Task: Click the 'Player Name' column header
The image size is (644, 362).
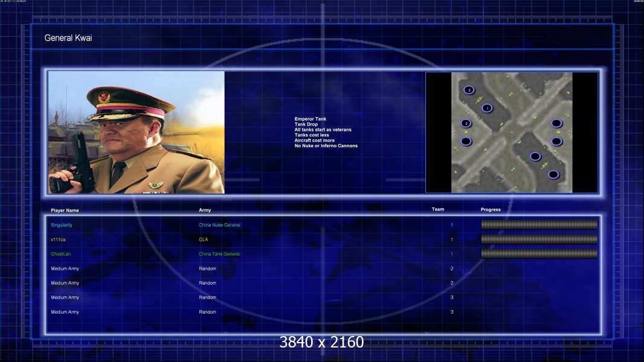Action: click(65, 211)
